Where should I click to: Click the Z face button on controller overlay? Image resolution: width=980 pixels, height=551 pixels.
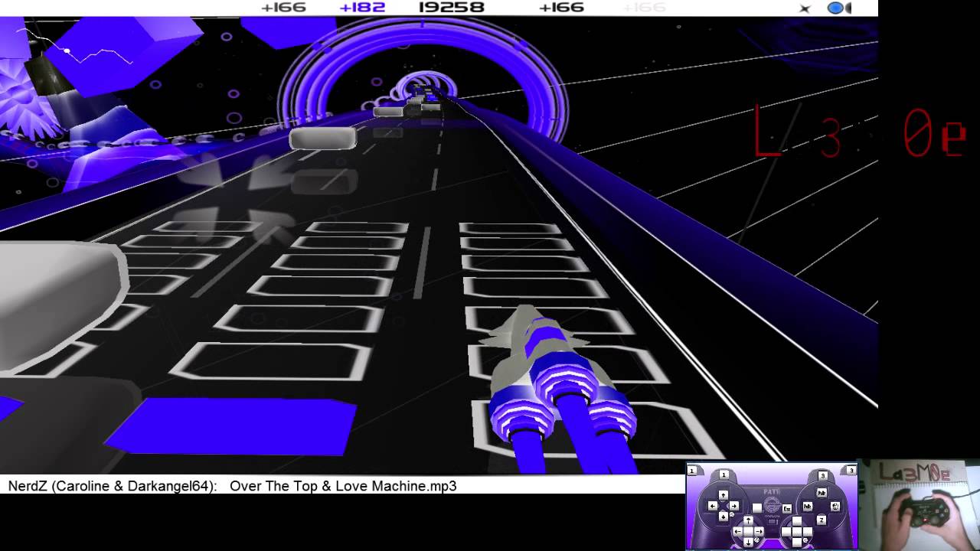pos(822,520)
